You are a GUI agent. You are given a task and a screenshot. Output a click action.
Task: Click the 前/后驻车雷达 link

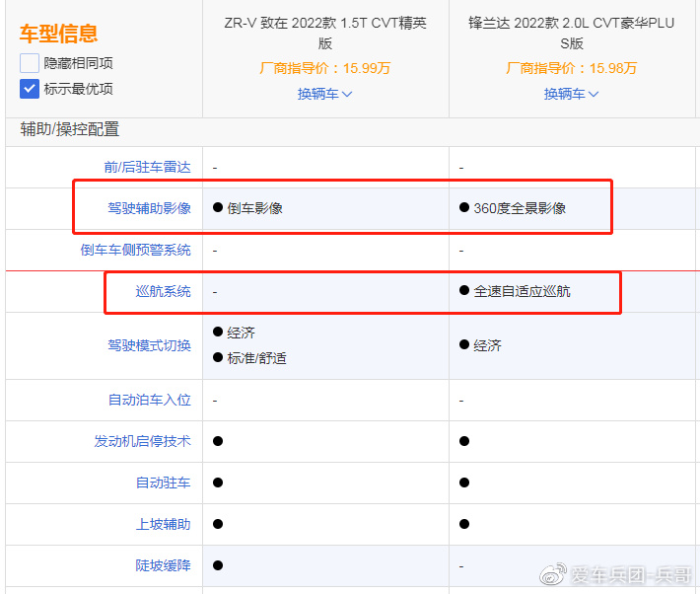click(147, 167)
